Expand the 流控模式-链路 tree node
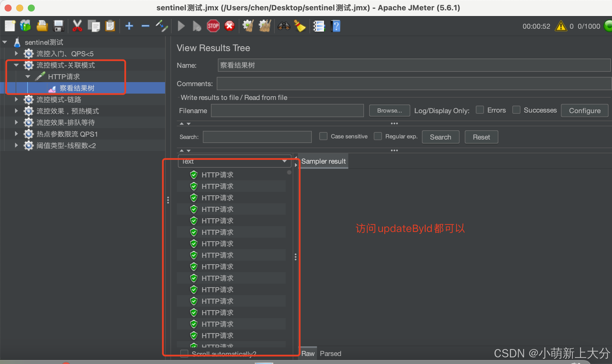 16,100
